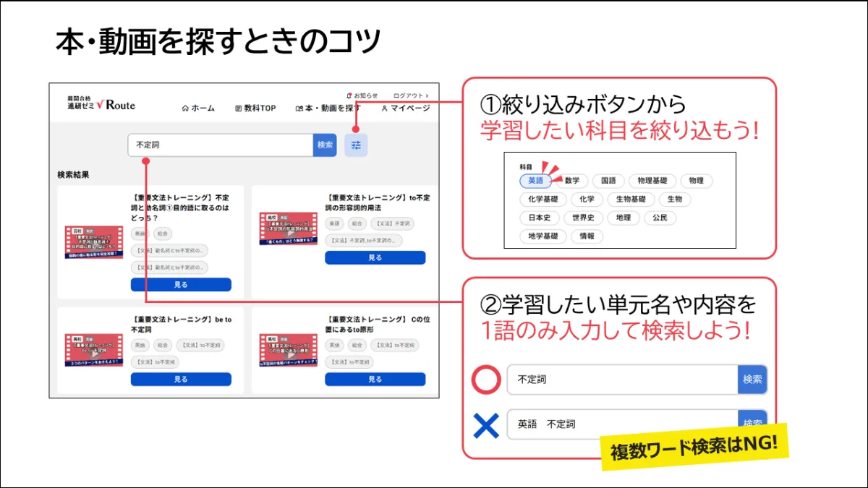Click the 検索結果 heading

[x=74, y=175]
